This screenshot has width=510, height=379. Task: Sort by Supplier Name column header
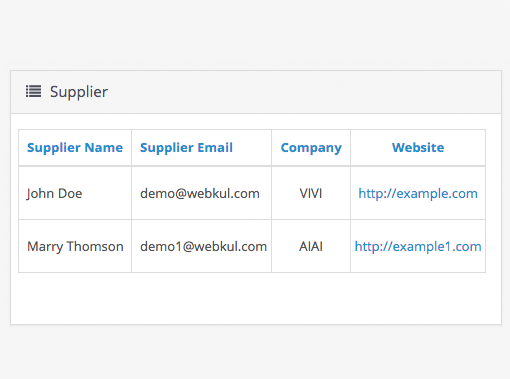(75, 148)
